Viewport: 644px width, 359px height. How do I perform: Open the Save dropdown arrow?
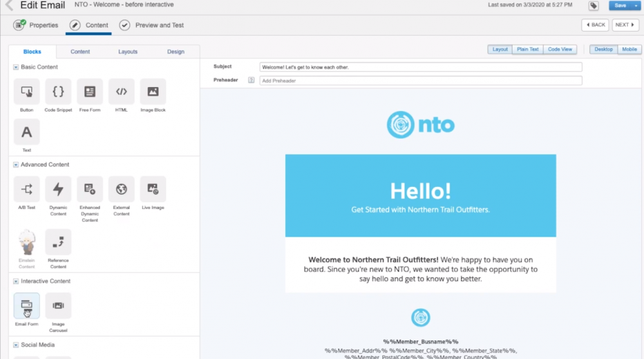click(636, 5)
